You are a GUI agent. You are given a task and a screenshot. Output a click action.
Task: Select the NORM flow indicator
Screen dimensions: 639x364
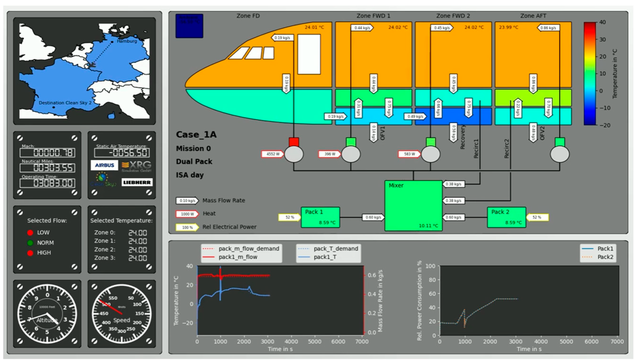(30, 243)
